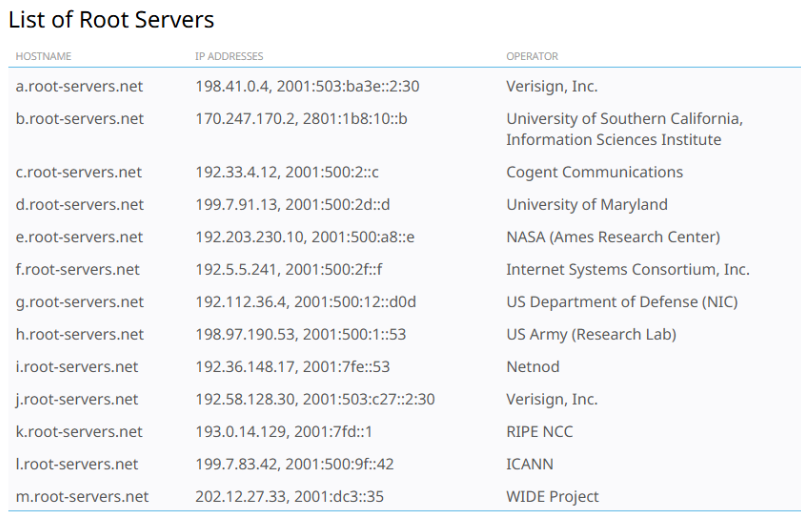Click IP cell 198.41.0.4, 2001:503:ba3e::2:30
Image resolution: width=801 pixels, height=514 pixels.
pos(308,86)
